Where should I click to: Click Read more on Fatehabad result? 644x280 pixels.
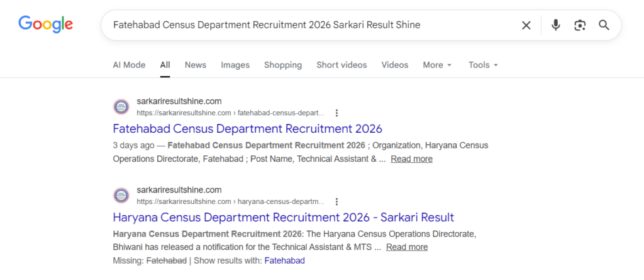click(411, 159)
